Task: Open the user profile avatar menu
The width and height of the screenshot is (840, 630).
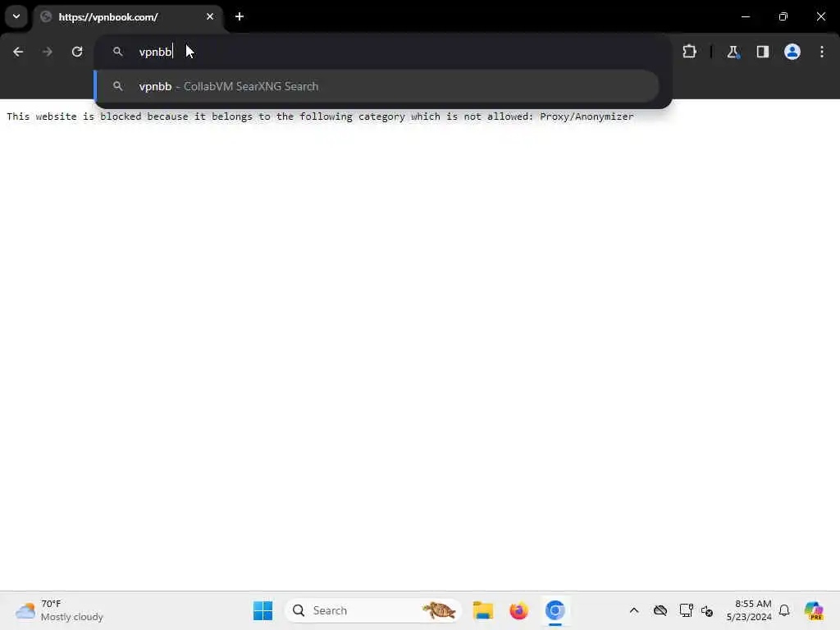Action: tap(792, 52)
